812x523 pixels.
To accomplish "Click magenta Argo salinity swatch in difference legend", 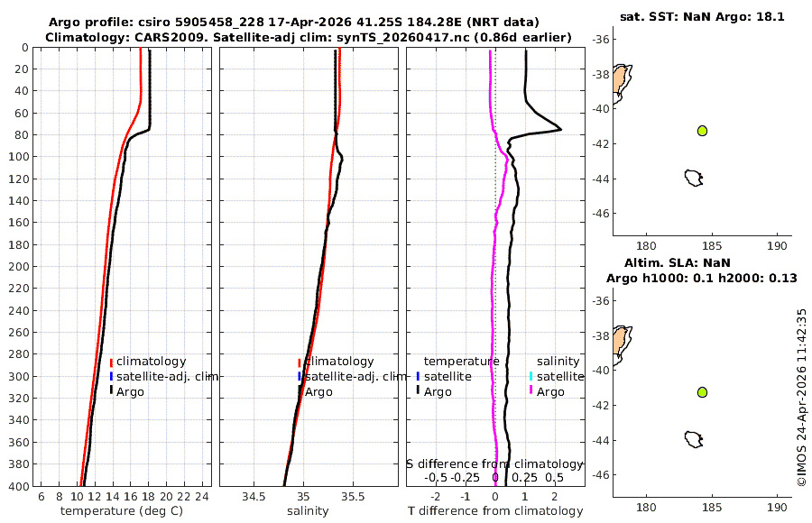I will tap(531, 390).
